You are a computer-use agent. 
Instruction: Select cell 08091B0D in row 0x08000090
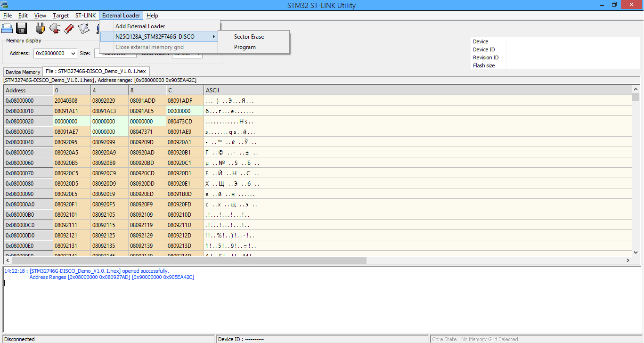point(185,194)
